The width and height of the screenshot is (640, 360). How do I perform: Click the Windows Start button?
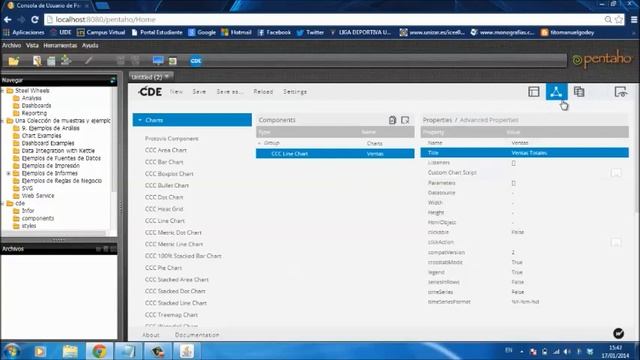tap(12, 351)
